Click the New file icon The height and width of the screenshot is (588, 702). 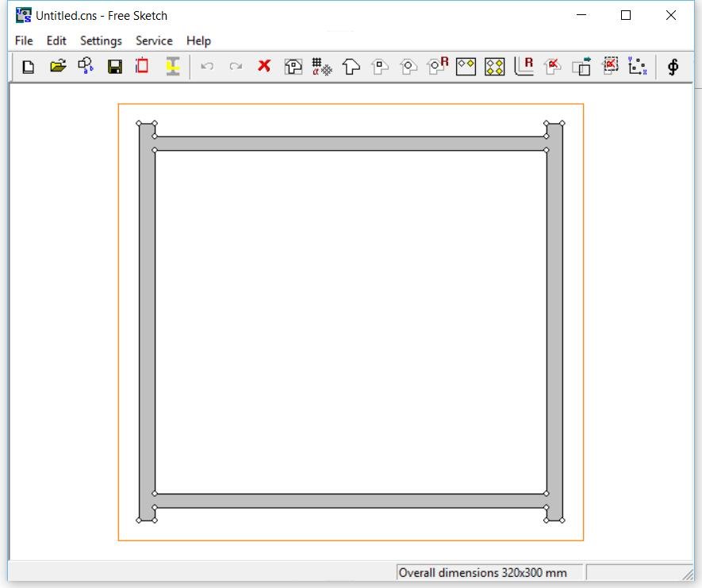pos(29,67)
